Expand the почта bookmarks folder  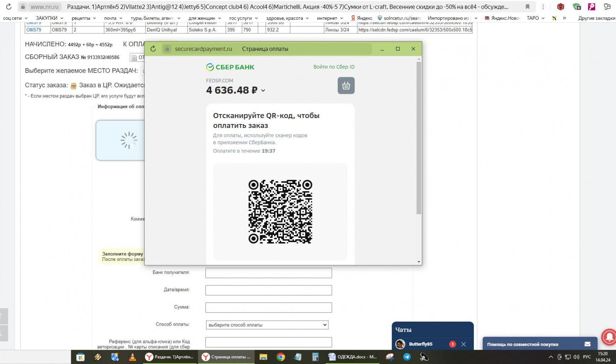click(x=113, y=18)
